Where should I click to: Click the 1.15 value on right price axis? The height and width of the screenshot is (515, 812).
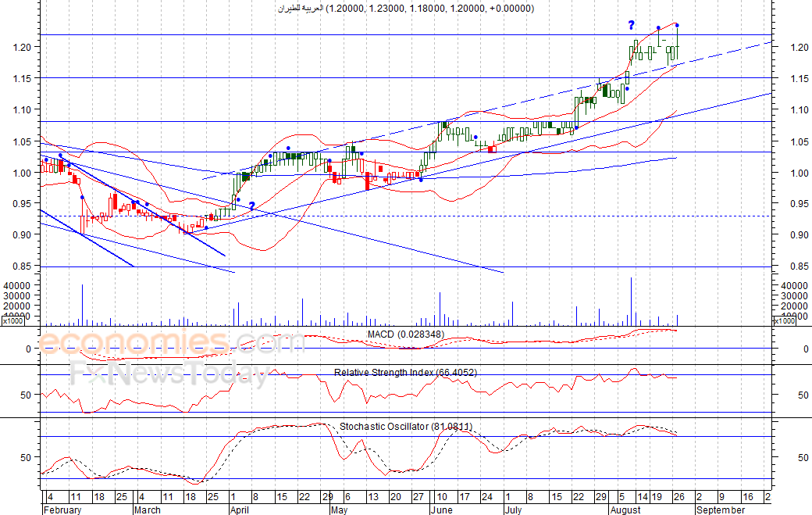800,79
